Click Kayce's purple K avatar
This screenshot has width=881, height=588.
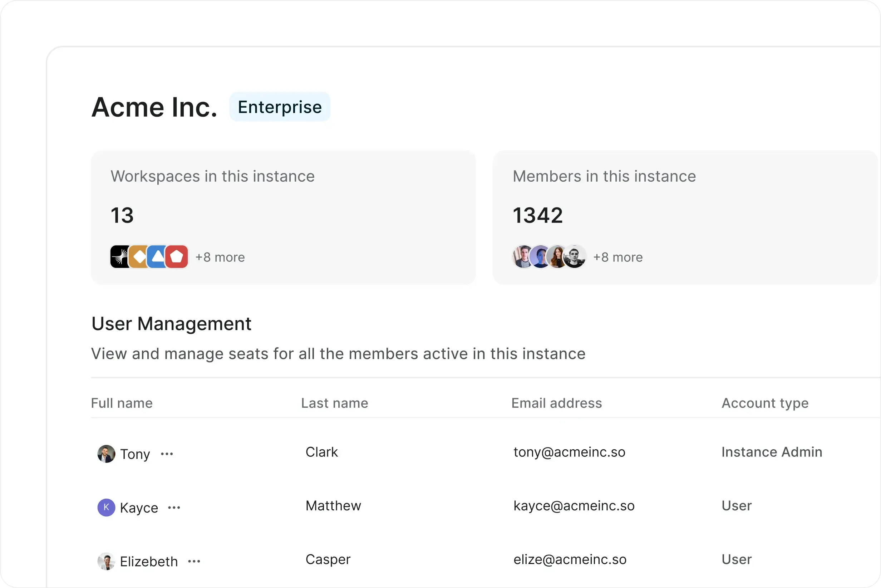pos(106,508)
